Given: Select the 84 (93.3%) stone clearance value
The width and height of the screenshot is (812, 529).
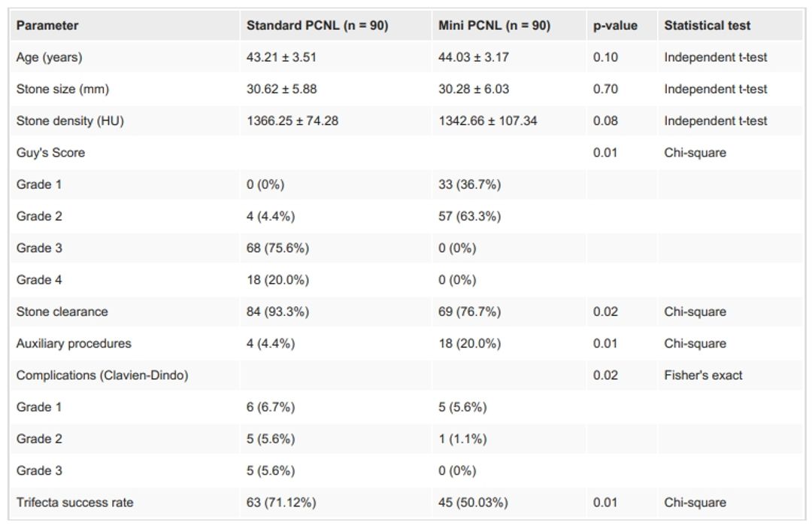Looking at the screenshot, I should [x=277, y=312].
